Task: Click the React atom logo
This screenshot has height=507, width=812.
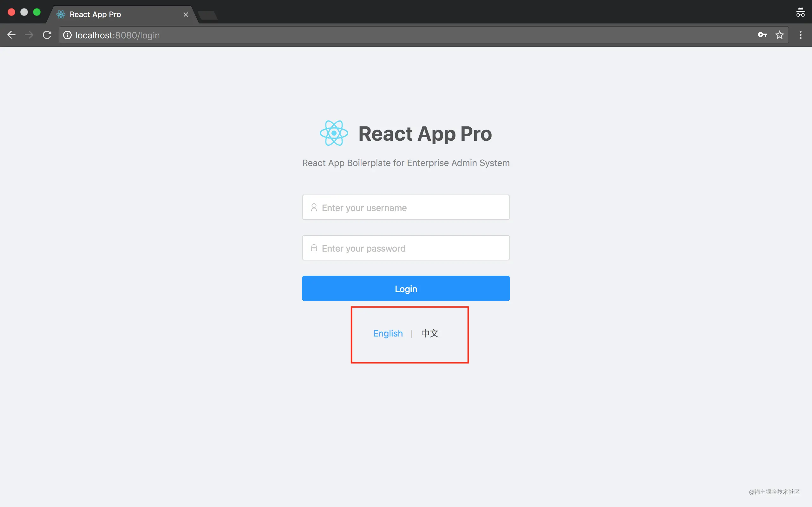Action: click(x=334, y=133)
